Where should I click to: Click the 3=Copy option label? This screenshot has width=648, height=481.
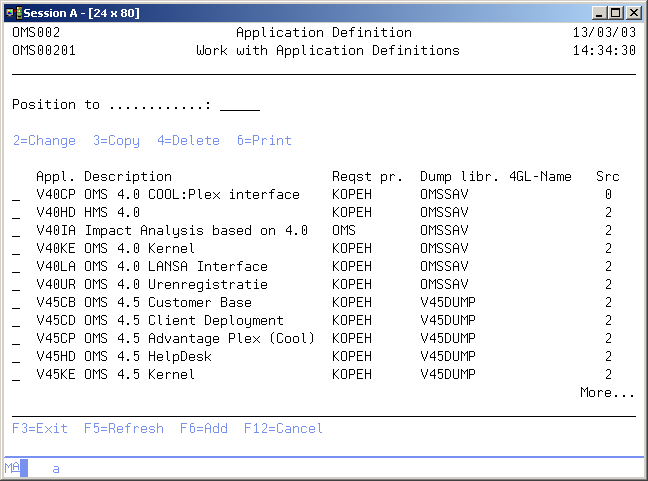[116, 141]
